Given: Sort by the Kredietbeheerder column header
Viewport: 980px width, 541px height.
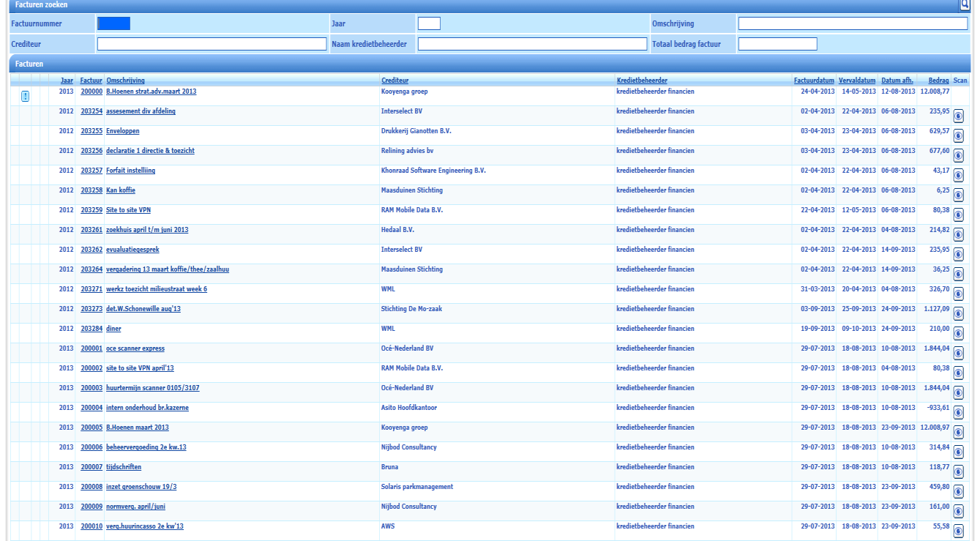Looking at the screenshot, I should point(642,81).
